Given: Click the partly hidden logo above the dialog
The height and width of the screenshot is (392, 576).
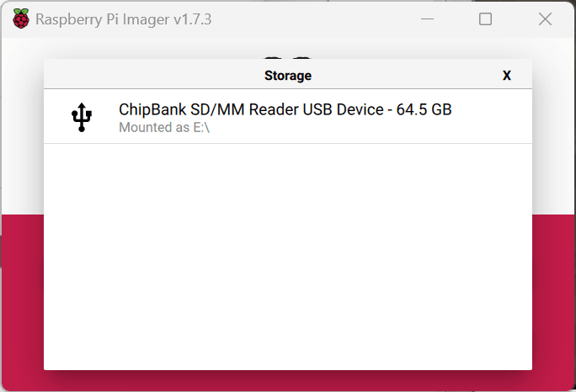Looking at the screenshot, I should 288,50.
